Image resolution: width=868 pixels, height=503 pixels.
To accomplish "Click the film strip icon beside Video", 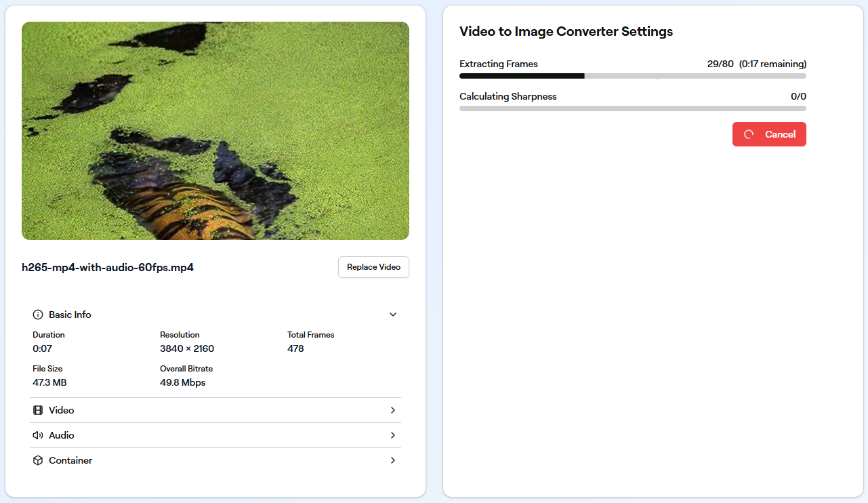I will [38, 410].
